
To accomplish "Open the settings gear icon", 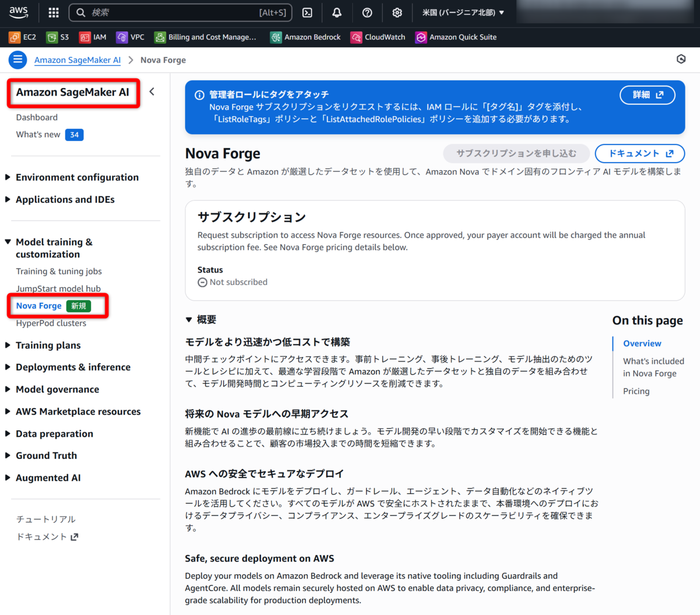I will coord(397,12).
